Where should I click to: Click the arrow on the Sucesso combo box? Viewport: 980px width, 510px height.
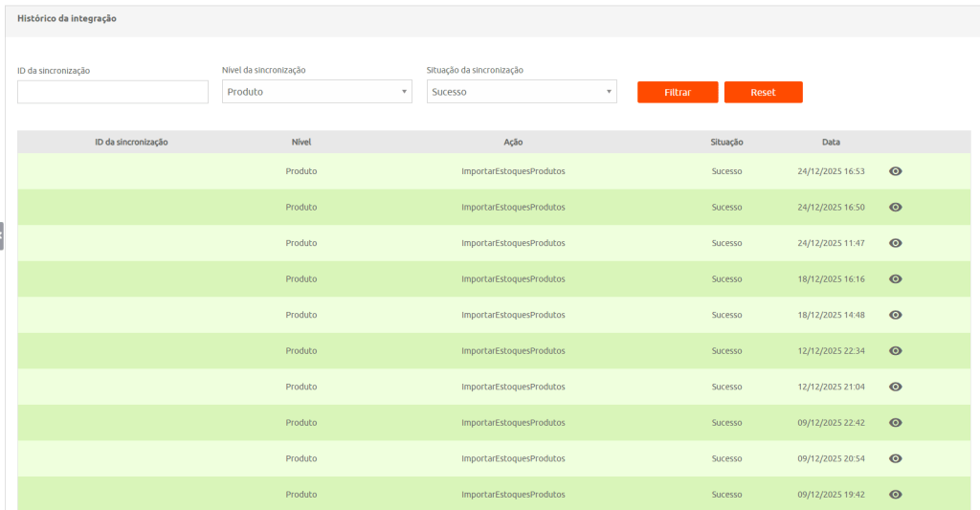coord(609,92)
